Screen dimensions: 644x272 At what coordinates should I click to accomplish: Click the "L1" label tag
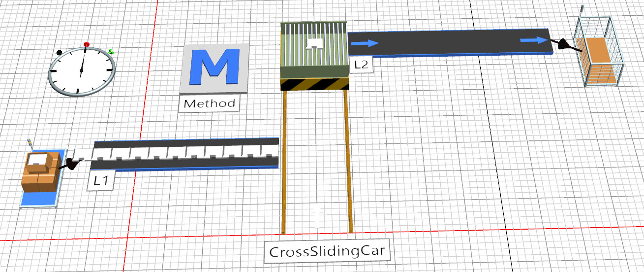pyautogui.click(x=100, y=181)
